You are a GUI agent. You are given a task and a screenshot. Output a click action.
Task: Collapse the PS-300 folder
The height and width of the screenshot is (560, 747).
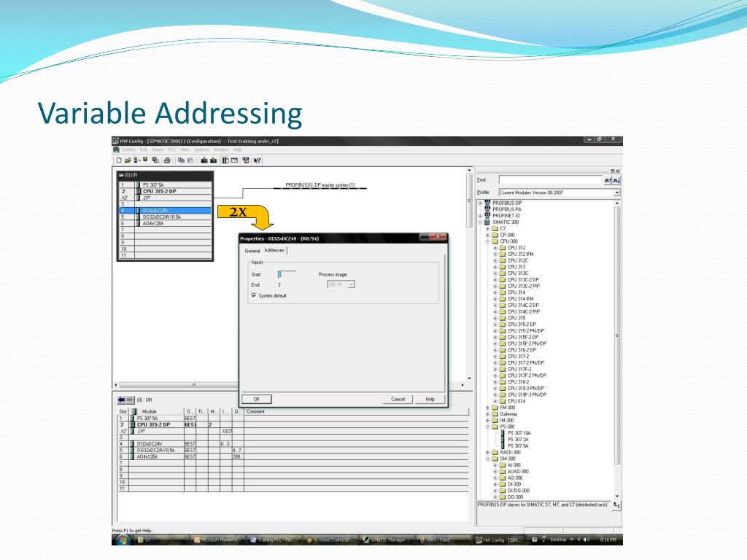[488, 427]
